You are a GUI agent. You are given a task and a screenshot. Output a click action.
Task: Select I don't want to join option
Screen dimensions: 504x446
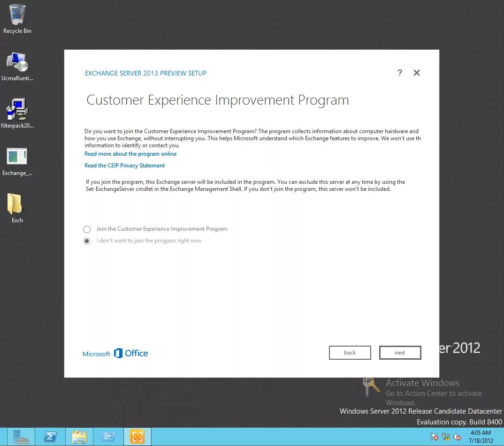tap(142, 241)
